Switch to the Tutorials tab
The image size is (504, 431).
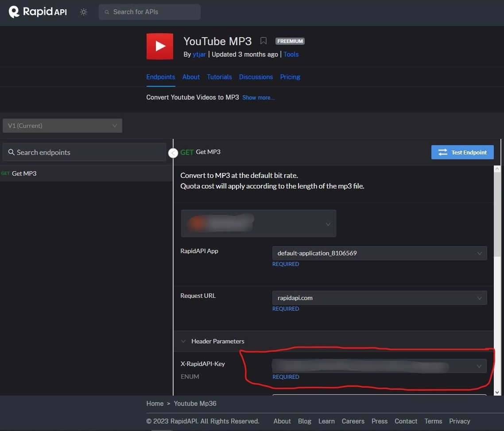(x=219, y=77)
